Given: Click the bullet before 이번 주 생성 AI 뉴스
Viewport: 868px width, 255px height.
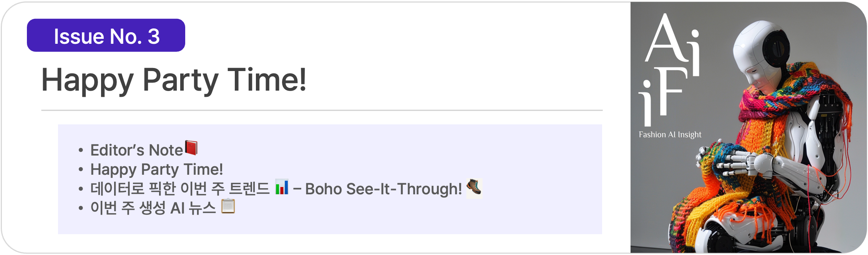Looking at the screenshot, I should pos(81,208).
